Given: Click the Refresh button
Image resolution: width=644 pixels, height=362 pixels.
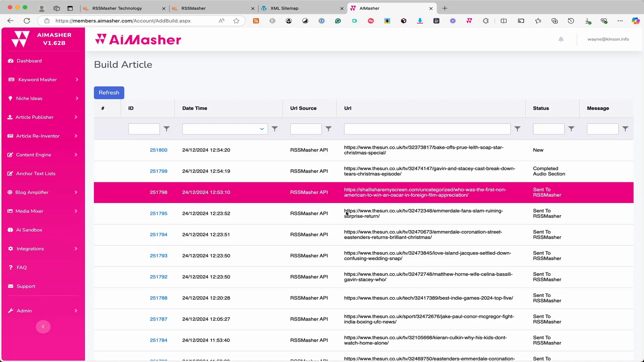Looking at the screenshot, I should [109, 93].
